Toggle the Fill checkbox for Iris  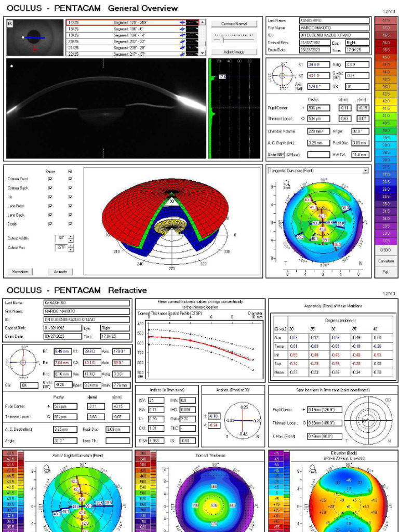coord(70,197)
